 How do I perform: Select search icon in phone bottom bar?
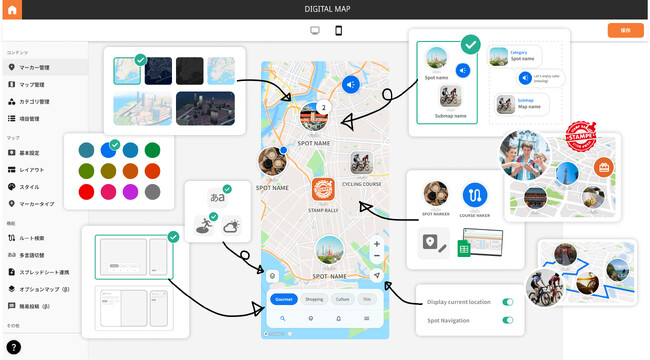(x=283, y=319)
